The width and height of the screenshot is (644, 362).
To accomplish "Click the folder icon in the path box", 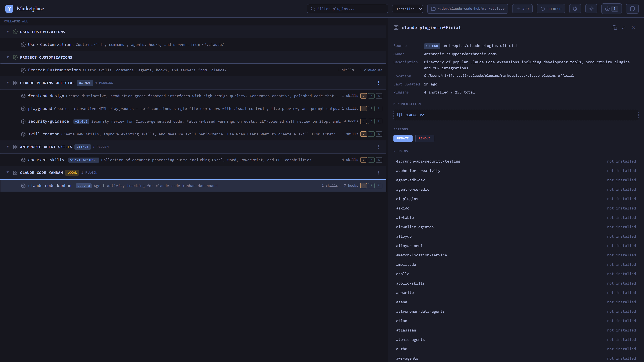I will 433,9.
